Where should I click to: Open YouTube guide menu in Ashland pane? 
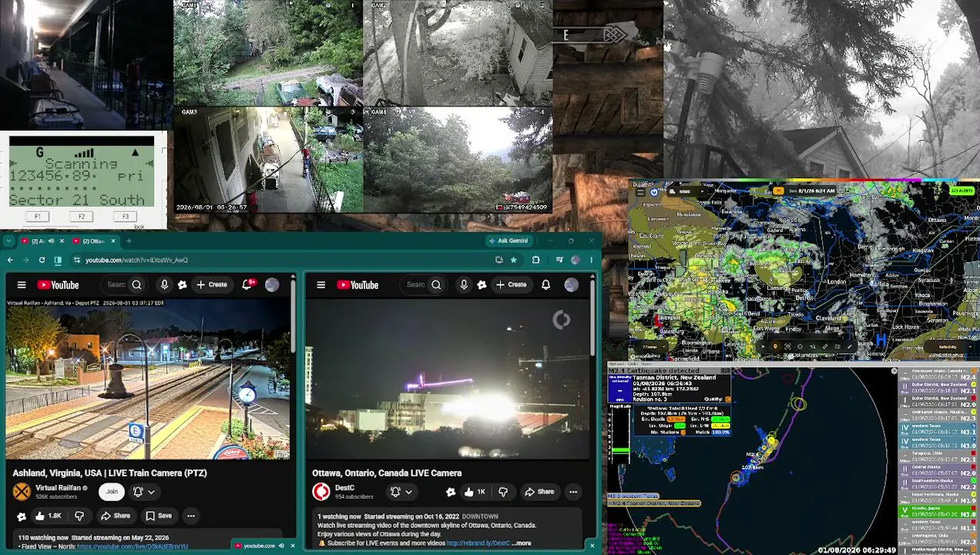[x=22, y=285]
